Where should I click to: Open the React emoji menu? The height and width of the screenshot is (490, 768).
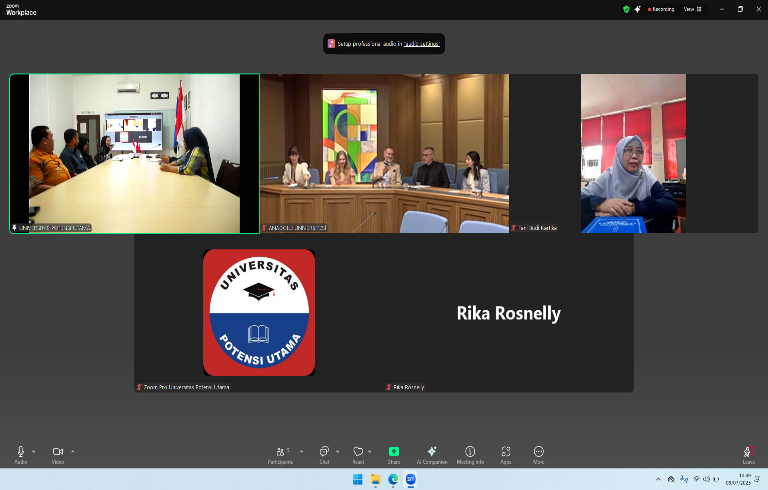point(358,452)
